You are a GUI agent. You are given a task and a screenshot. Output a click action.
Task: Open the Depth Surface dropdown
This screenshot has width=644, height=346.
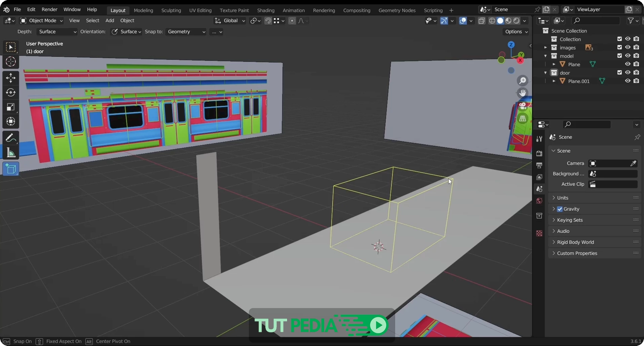point(56,32)
